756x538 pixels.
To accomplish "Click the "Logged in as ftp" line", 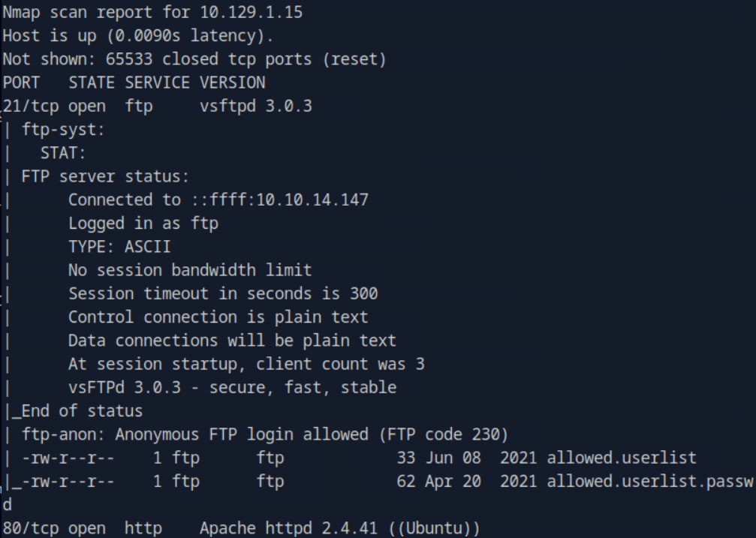I will pos(143,223).
